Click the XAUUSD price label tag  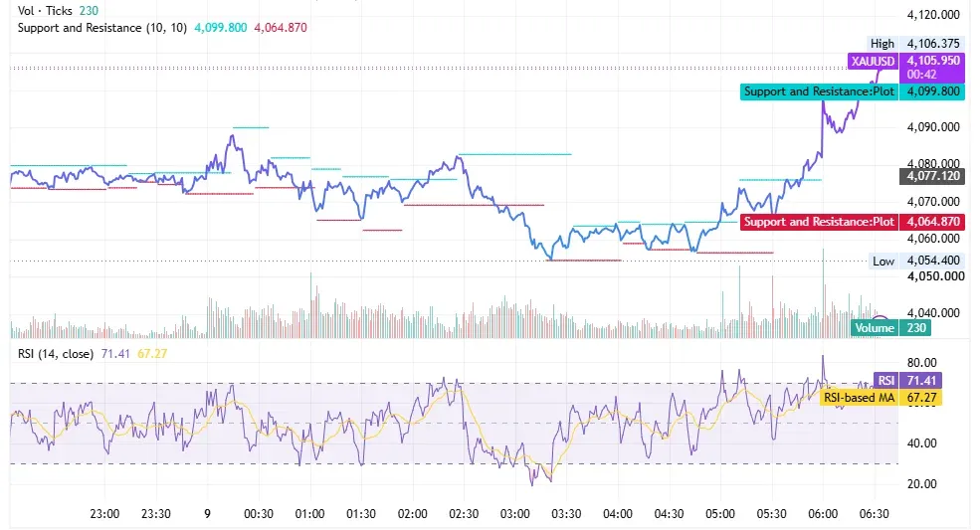[x=874, y=62]
